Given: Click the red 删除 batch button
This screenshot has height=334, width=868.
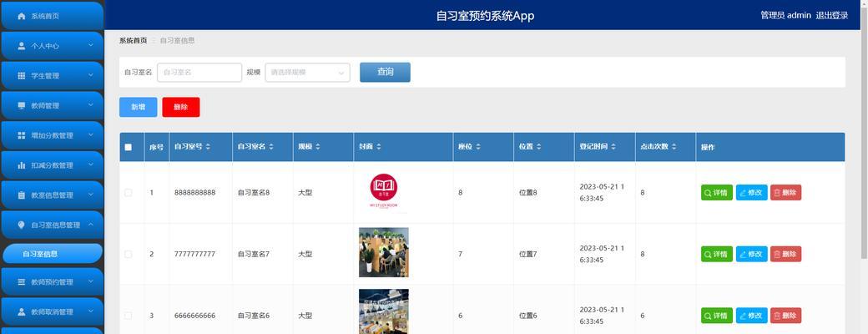Looking at the screenshot, I should [x=180, y=107].
